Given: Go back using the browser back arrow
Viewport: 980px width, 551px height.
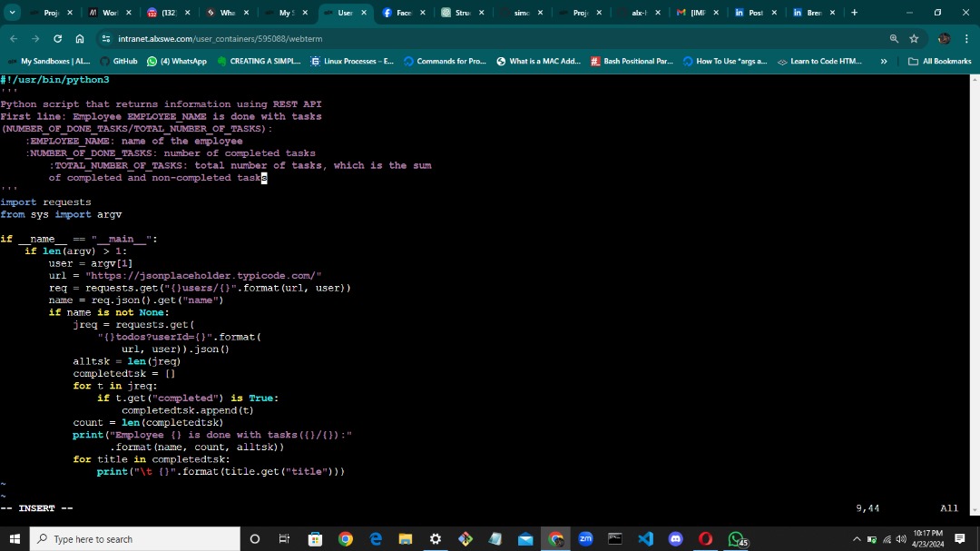Looking at the screenshot, I should coord(14,39).
